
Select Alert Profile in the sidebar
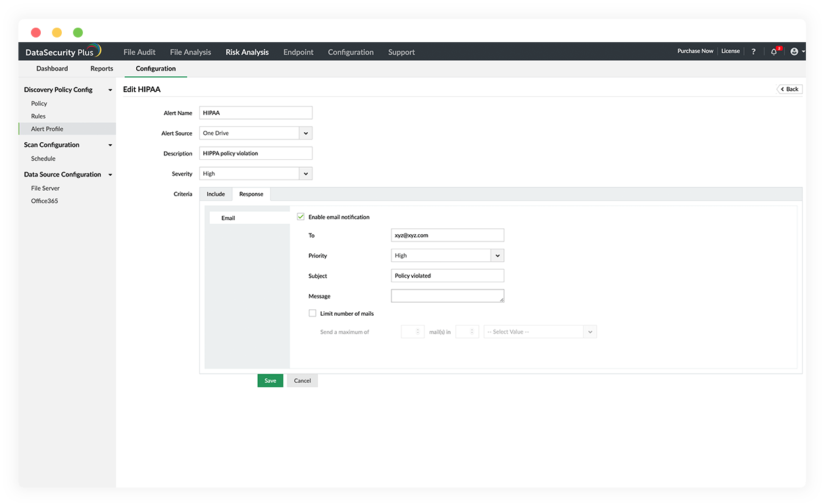pyautogui.click(x=67, y=129)
